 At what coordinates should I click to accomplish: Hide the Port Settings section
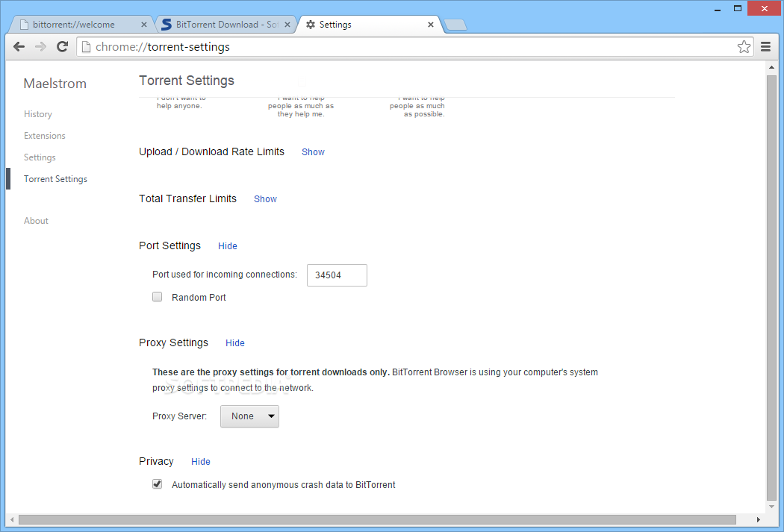click(228, 245)
